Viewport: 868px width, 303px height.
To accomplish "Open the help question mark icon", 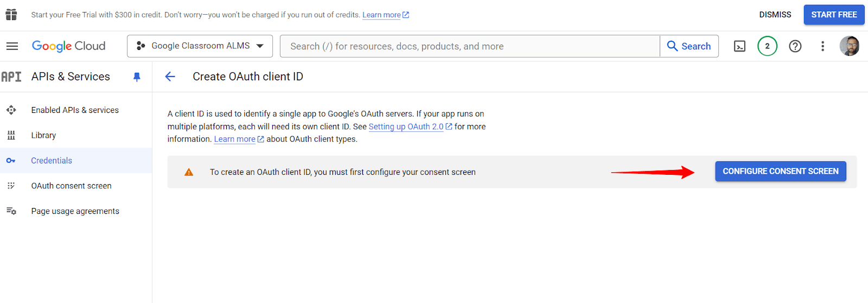I will [795, 46].
